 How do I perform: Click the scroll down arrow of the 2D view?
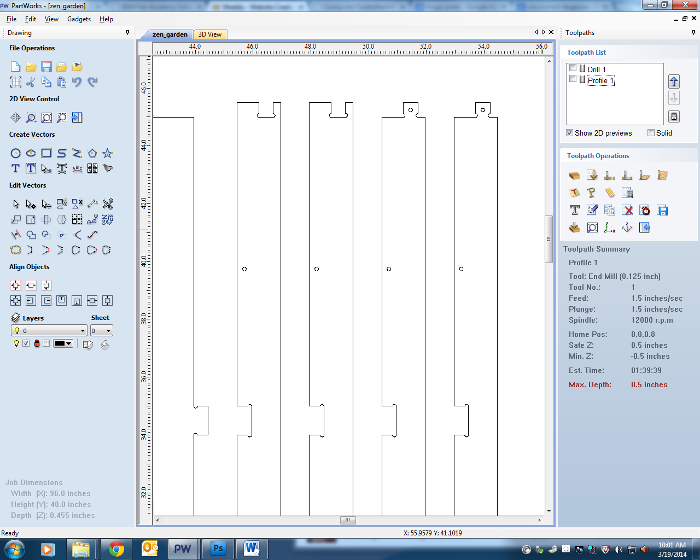[549, 511]
